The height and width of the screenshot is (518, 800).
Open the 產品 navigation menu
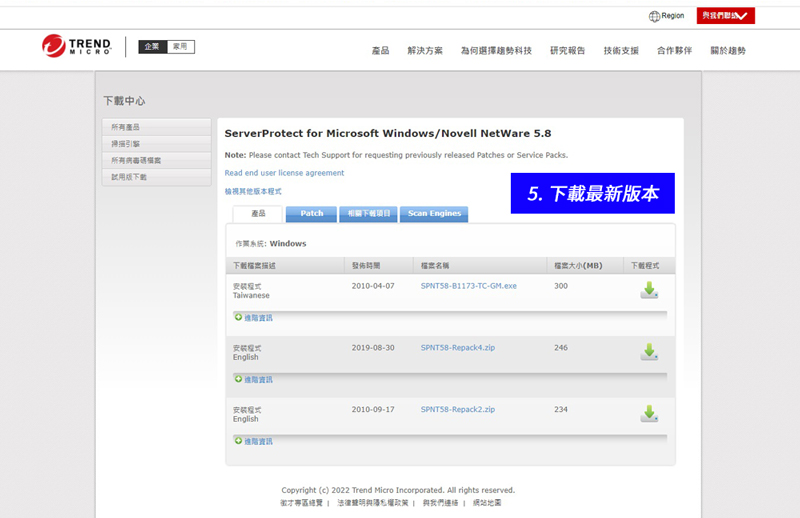coord(381,51)
